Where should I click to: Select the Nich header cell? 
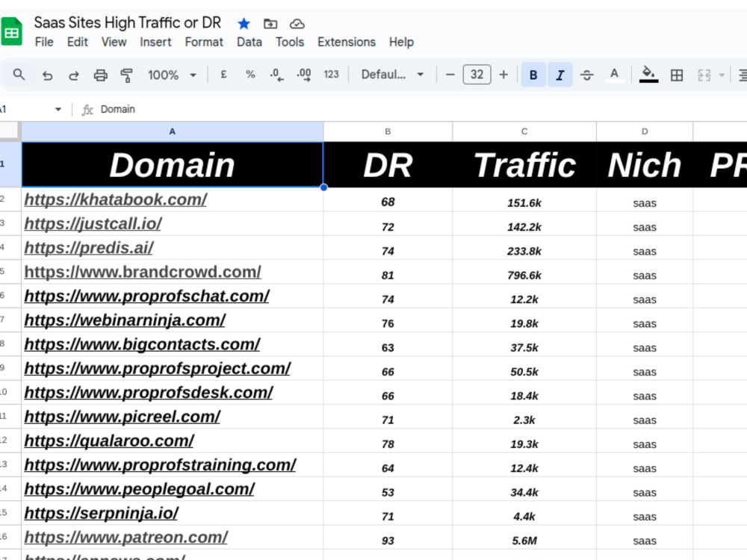[645, 165]
